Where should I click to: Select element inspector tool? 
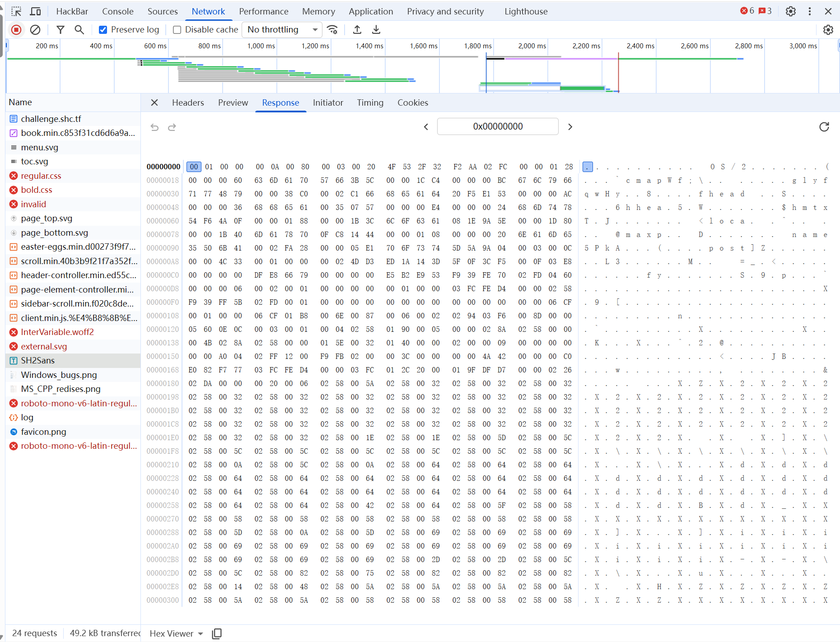(16, 11)
